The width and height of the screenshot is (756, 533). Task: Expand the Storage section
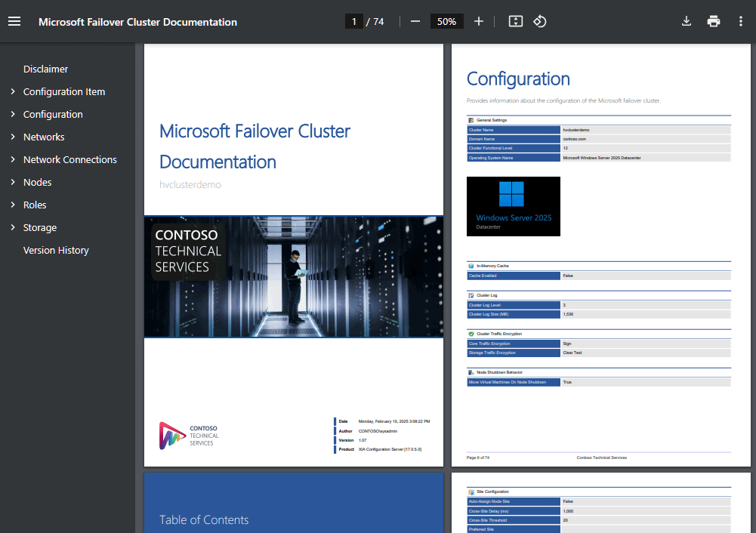[x=12, y=227]
